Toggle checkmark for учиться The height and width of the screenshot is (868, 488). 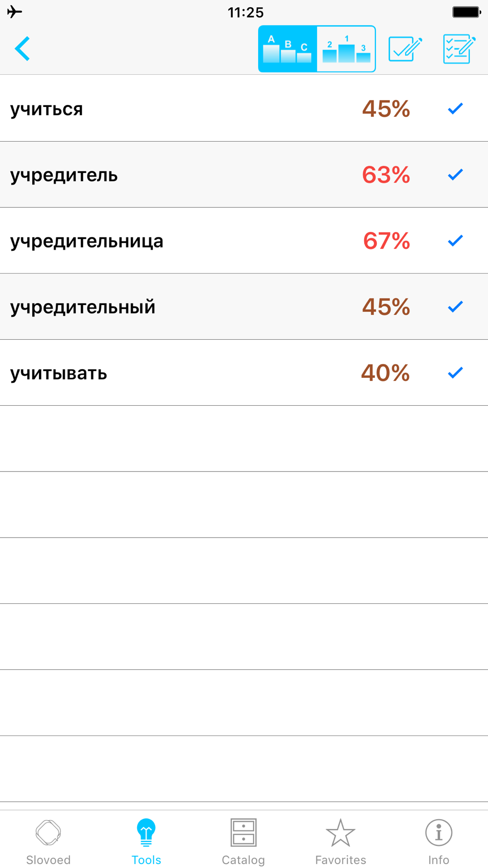coord(455,108)
